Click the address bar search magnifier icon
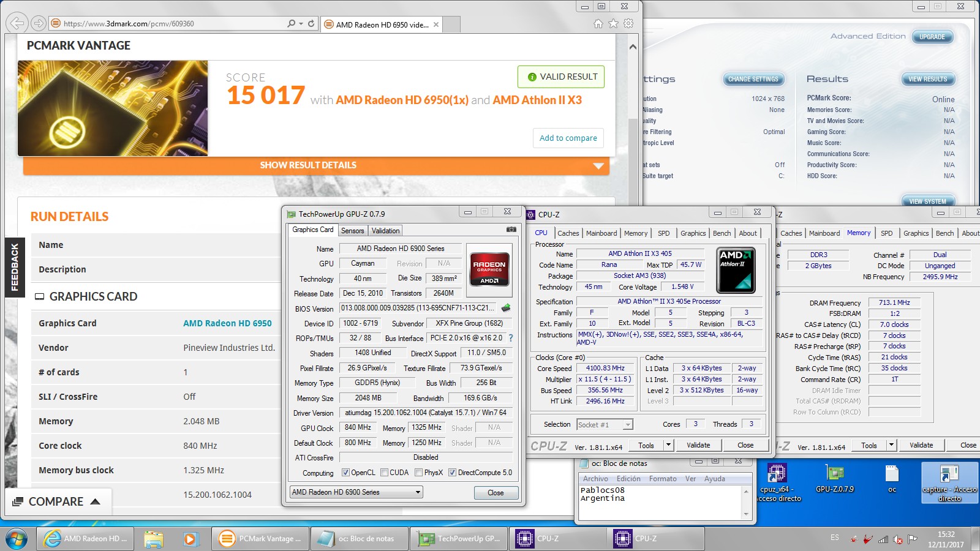The height and width of the screenshot is (551, 980). click(x=291, y=24)
